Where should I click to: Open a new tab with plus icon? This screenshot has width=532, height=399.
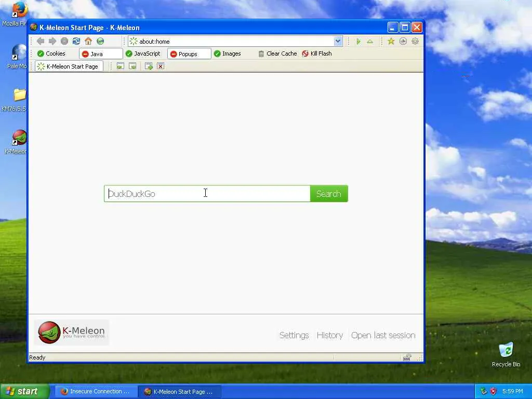(149, 66)
